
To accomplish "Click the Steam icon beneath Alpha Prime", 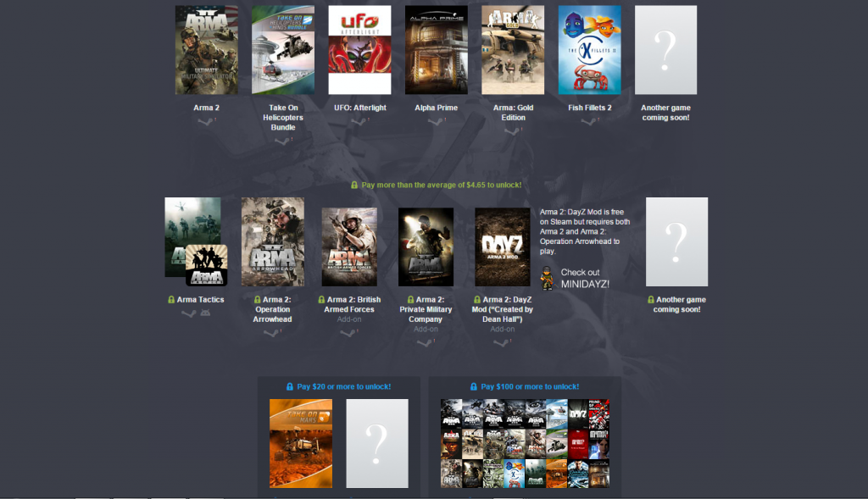I will click(436, 121).
